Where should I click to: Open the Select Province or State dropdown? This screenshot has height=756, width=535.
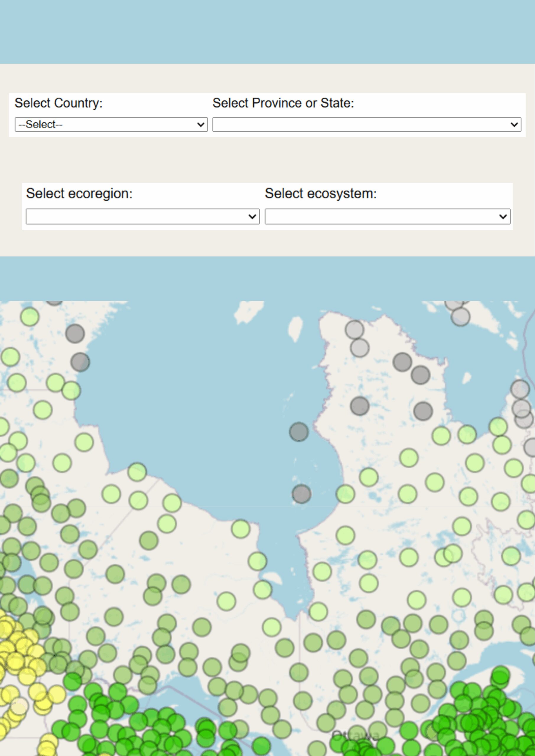coord(366,124)
